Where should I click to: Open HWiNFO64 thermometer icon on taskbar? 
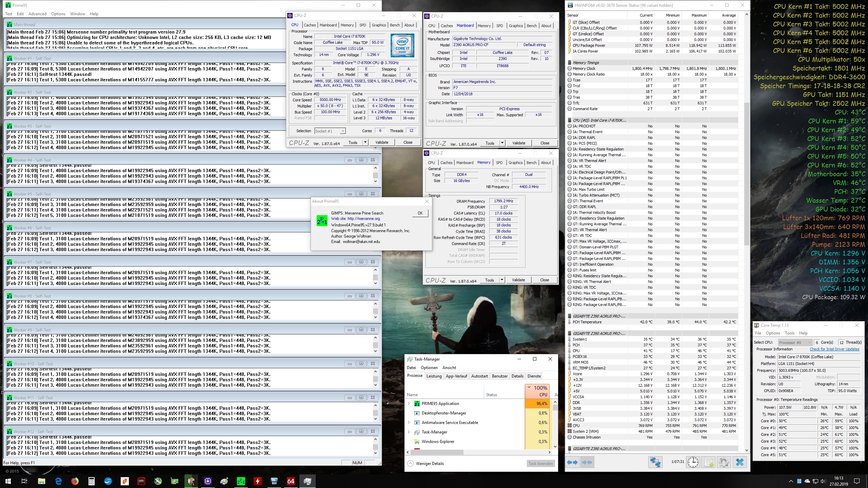(x=191, y=481)
